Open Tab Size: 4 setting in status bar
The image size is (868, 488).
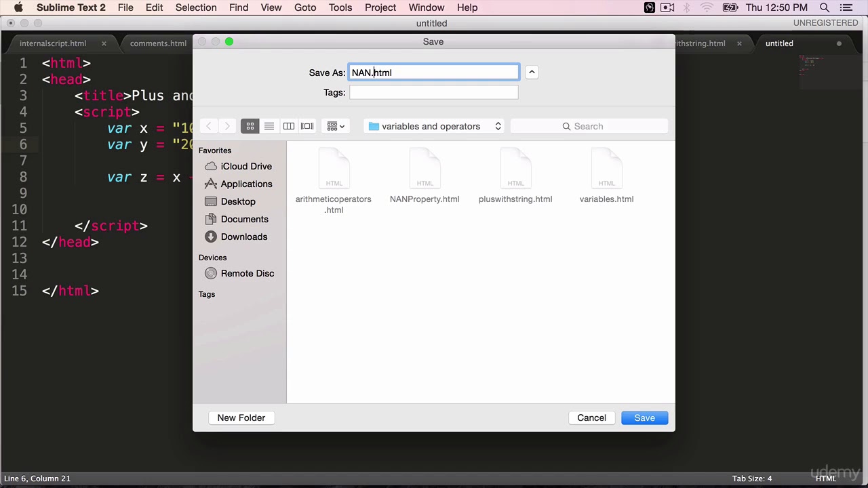click(752, 479)
